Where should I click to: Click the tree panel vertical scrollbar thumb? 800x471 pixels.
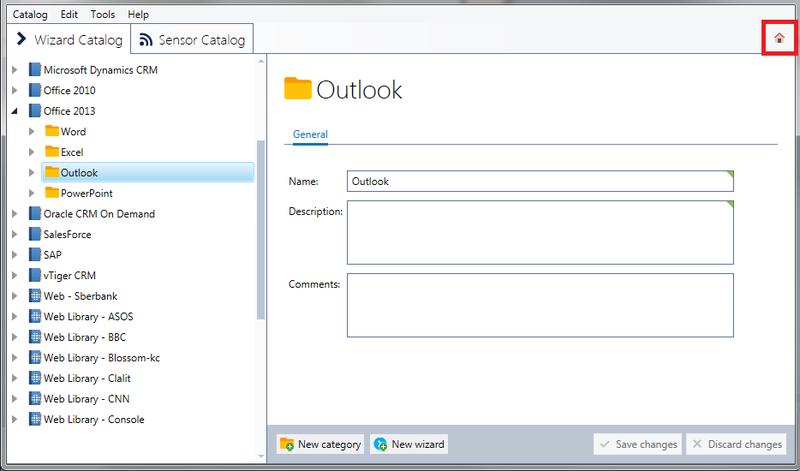(x=261, y=230)
